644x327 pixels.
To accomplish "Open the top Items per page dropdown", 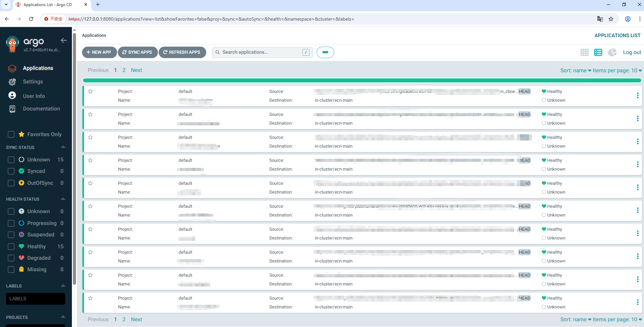I will click(x=617, y=71).
